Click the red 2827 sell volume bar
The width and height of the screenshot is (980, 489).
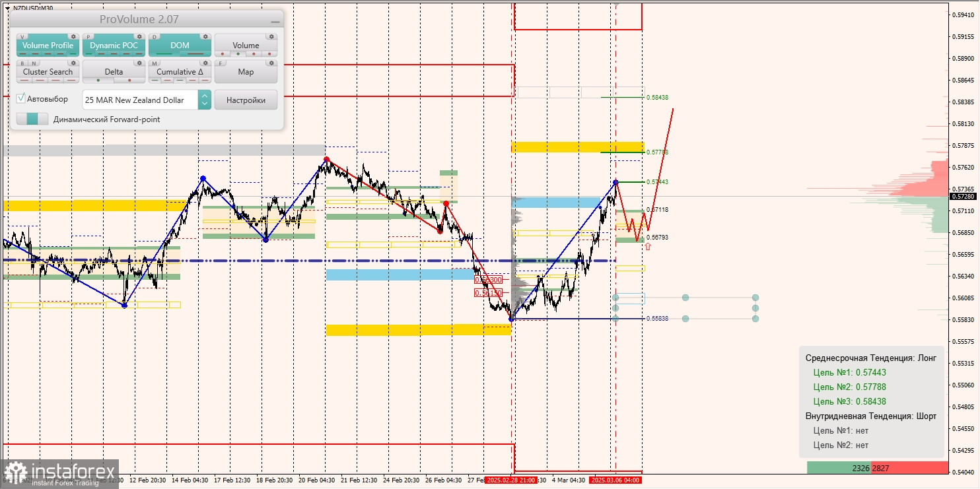(909, 468)
